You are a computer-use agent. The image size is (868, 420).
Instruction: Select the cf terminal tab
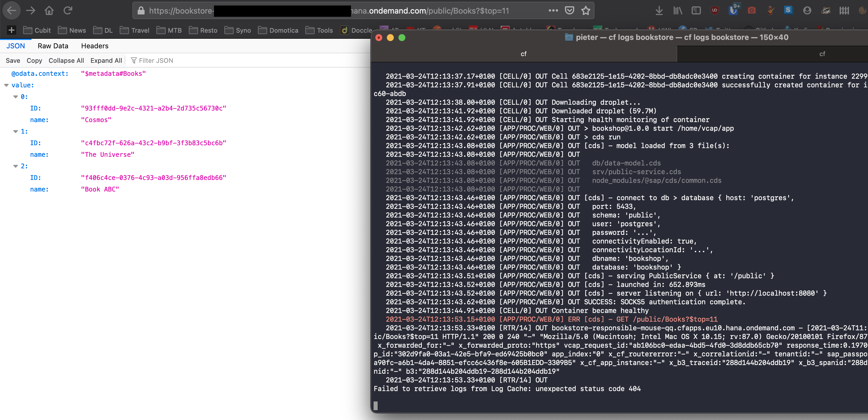coord(524,54)
